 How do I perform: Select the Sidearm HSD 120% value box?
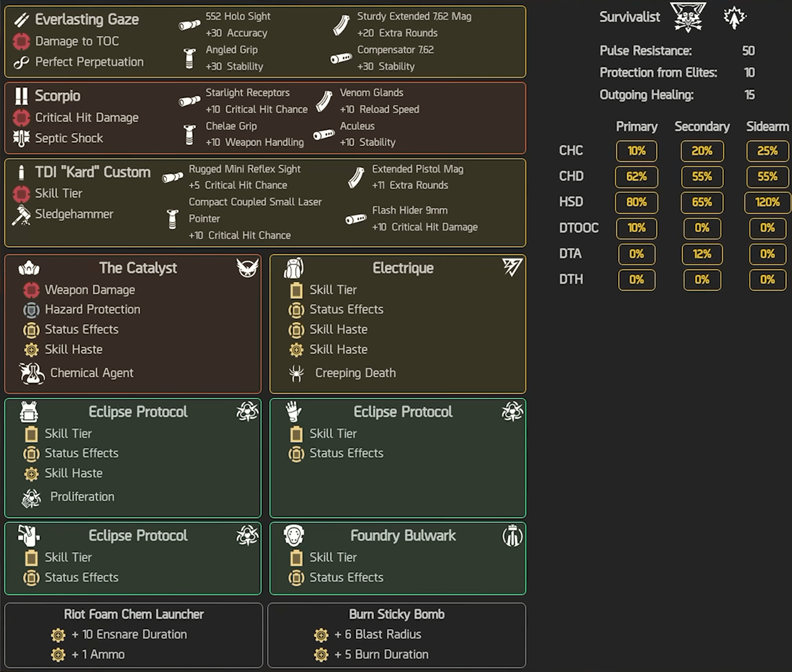pyautogui.click(x=767, y=202)
